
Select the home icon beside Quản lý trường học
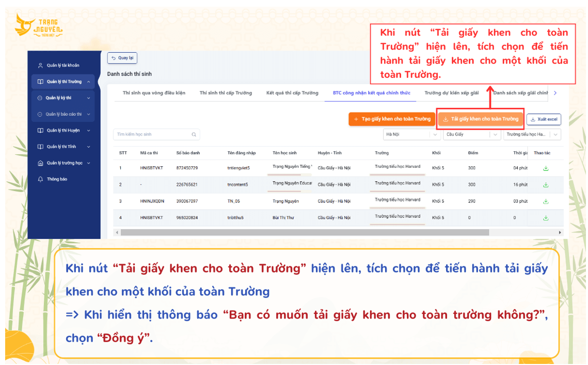pos(39,163)
